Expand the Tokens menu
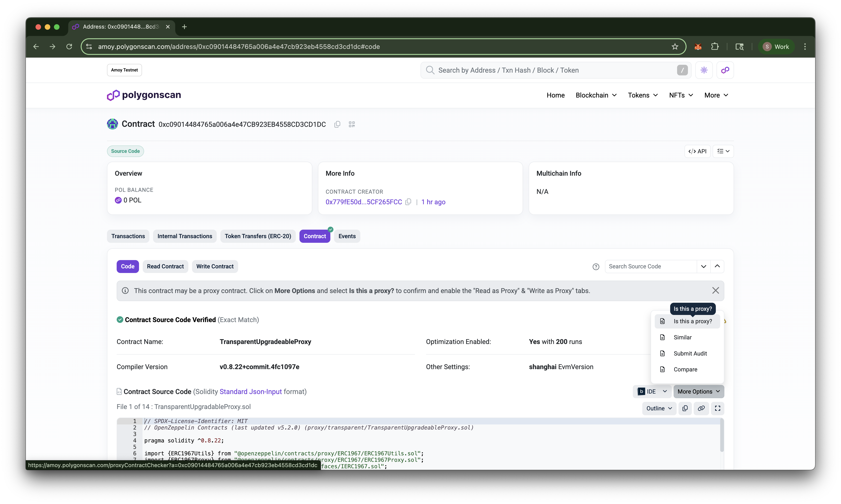The height and width of the screenshot is (504, 841). 643,95
